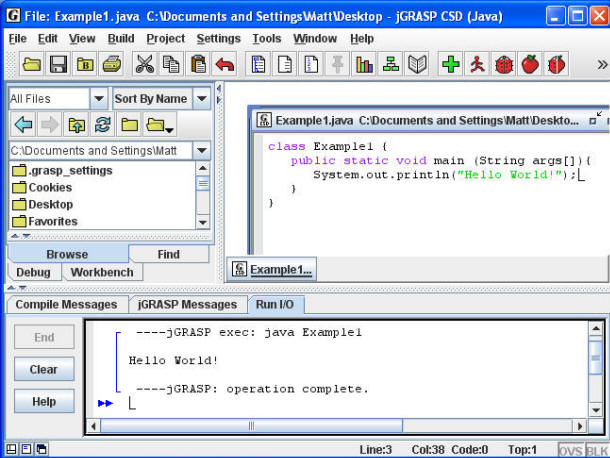Click the grayed End button

coord(44,337)
